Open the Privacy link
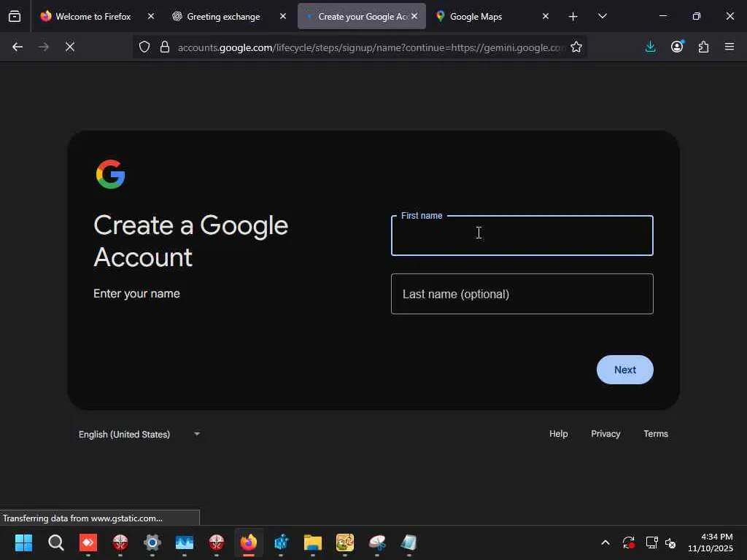This screenshot has width=747, height=560. click(605, 434)
